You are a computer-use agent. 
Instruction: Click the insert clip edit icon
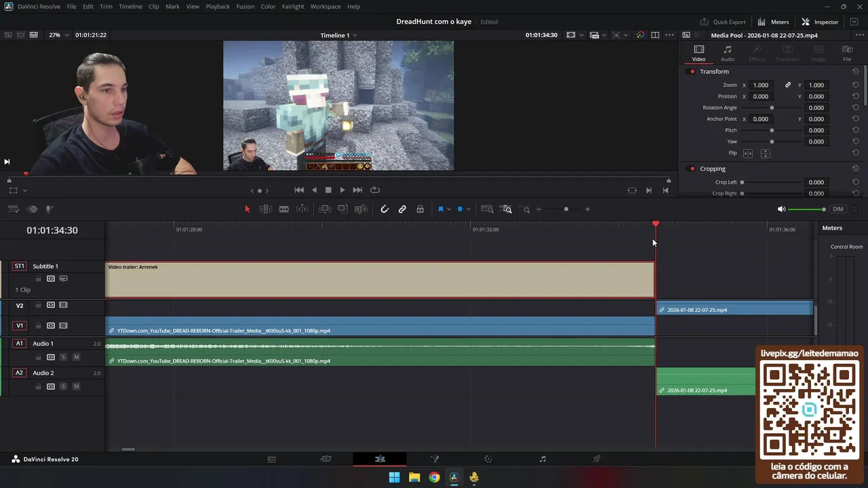(x=325, y=209)
